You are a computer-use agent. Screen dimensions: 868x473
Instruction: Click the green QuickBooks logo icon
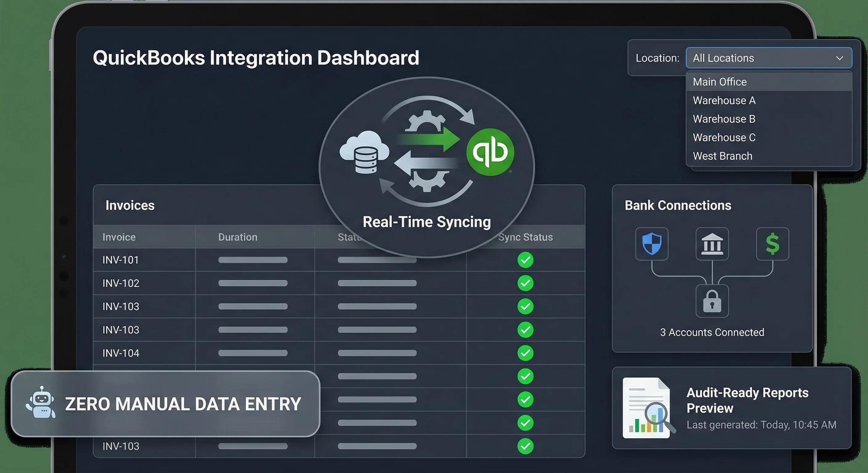(x=490, y=152)
